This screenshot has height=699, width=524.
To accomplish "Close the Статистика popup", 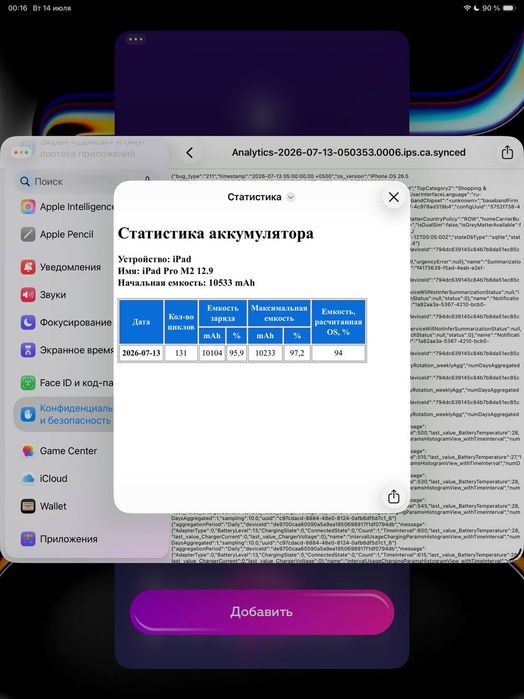I will pyautogui.click(x=393, y=197).
